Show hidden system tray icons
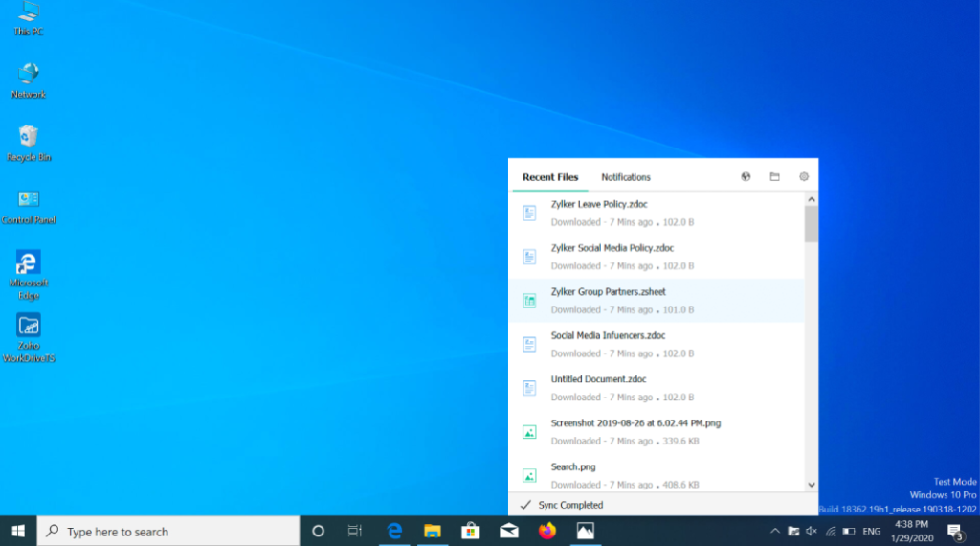The width and height of the screenshot is (980, 546). [x=774, y=531]
